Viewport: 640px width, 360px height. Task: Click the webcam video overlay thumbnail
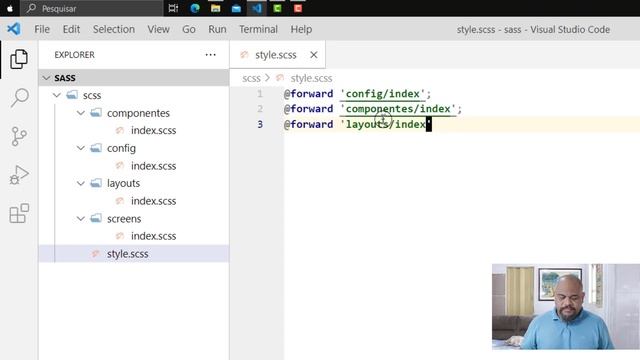pos(566,307)
